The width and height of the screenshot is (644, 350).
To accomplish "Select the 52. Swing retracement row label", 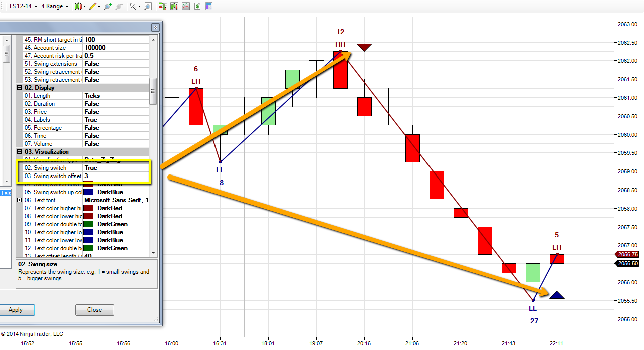I will pos(53,72).
